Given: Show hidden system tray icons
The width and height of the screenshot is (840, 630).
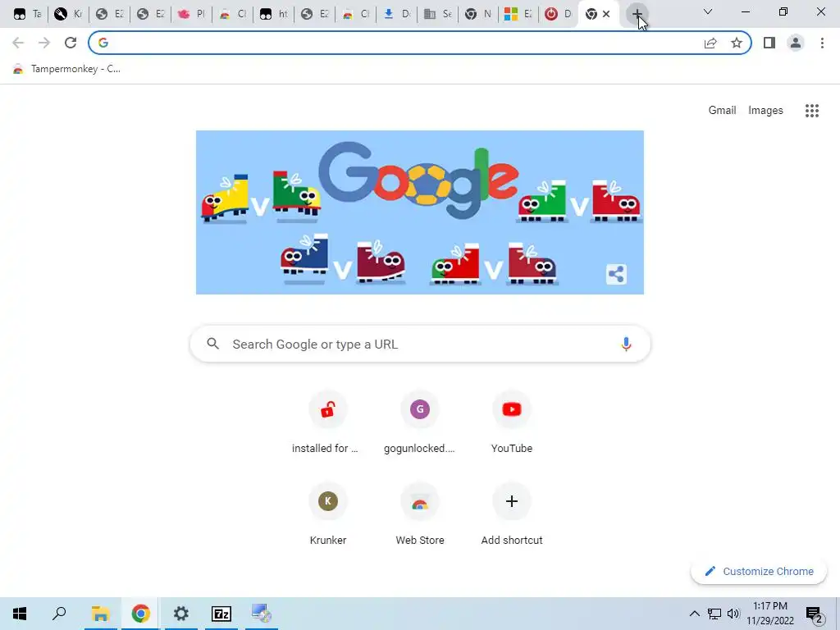Looking at the screenshot, I should click(694, 614).
